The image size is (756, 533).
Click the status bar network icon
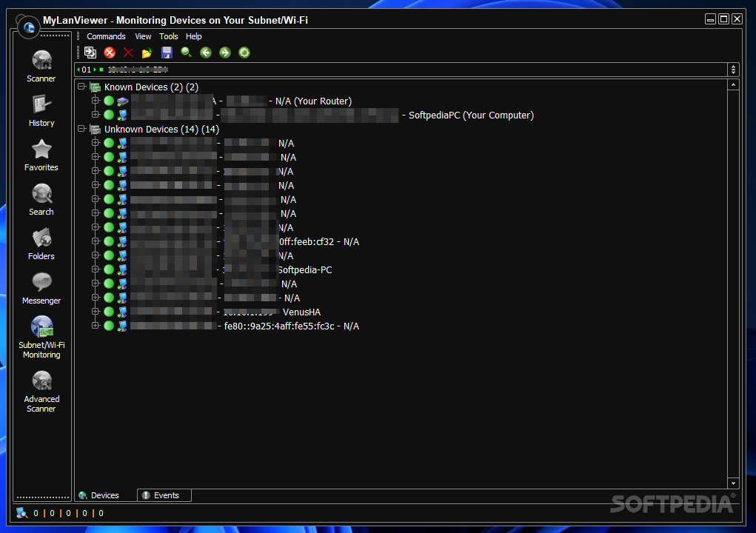(21, 513)
